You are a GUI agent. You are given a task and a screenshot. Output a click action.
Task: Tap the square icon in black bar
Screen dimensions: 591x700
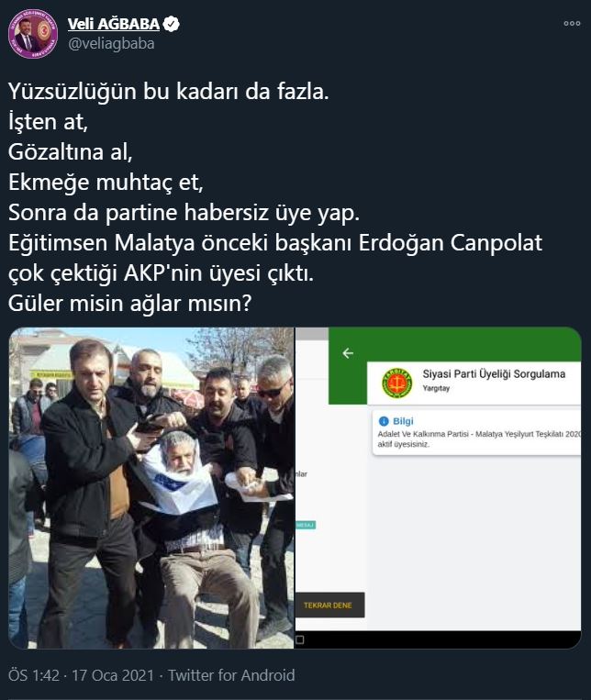click(x=300, y=639)
